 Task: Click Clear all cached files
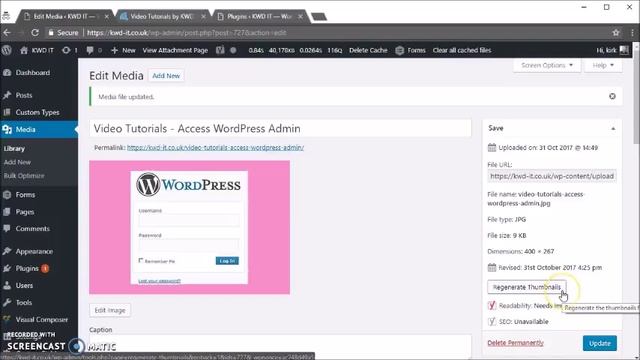(462, 50)
